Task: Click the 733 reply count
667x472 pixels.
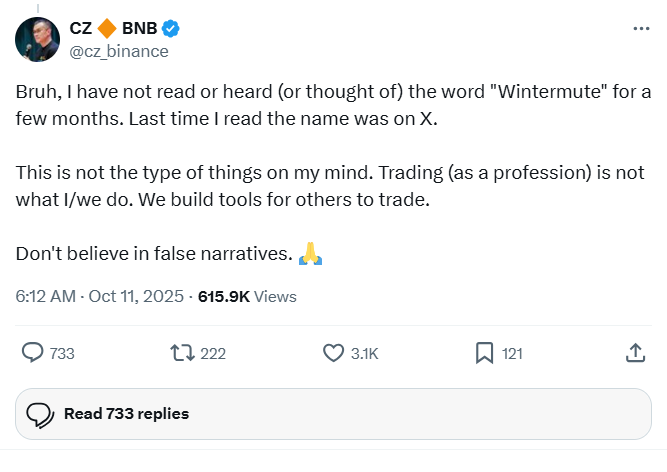Action: (x=62, y=354)
